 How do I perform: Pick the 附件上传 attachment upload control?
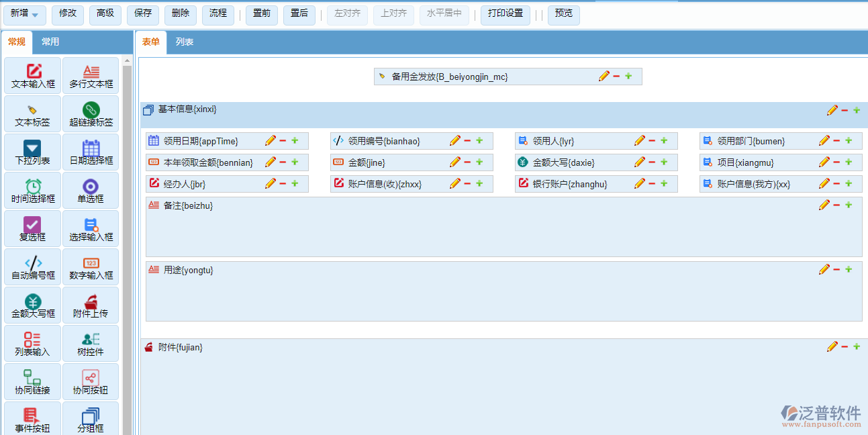point(91,305)
